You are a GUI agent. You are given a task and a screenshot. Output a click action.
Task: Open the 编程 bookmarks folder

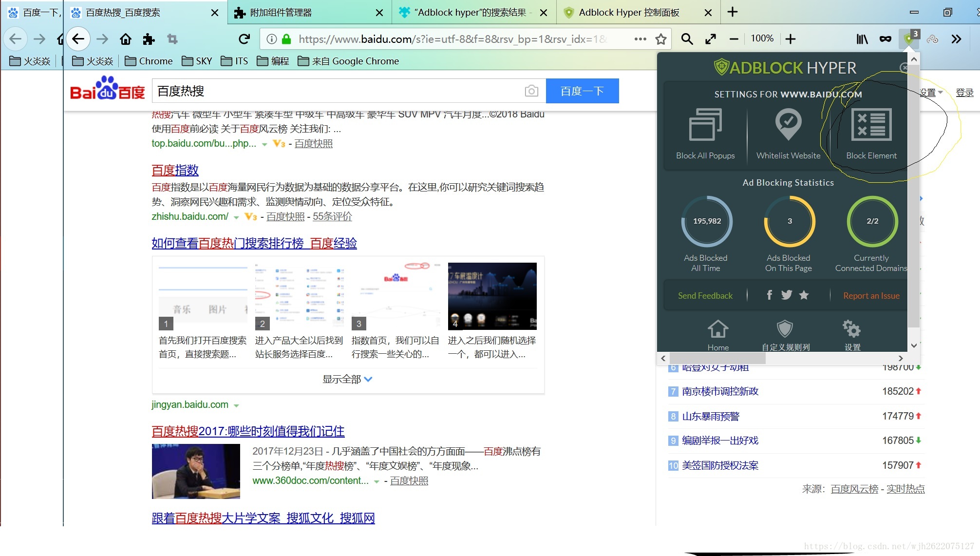coord(273,61)
